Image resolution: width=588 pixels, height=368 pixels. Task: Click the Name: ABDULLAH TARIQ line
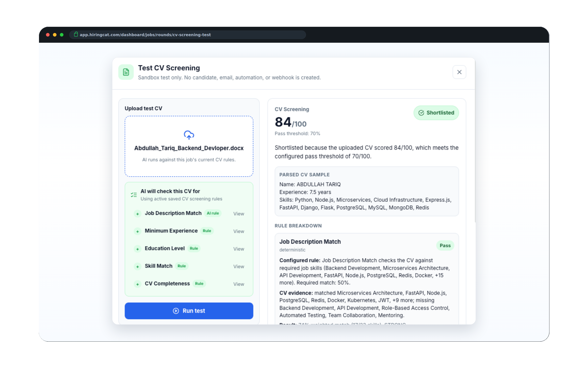[x=310, y=184]
